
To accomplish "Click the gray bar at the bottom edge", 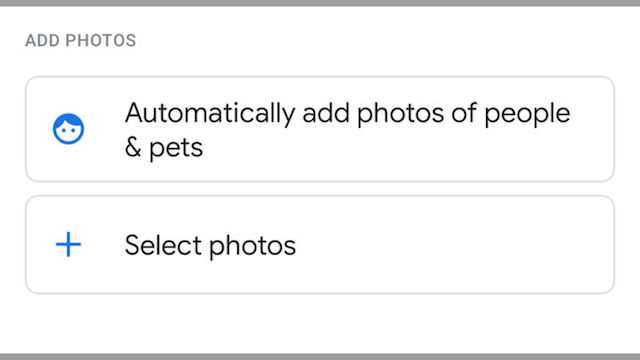I will (x=320, y=357).
